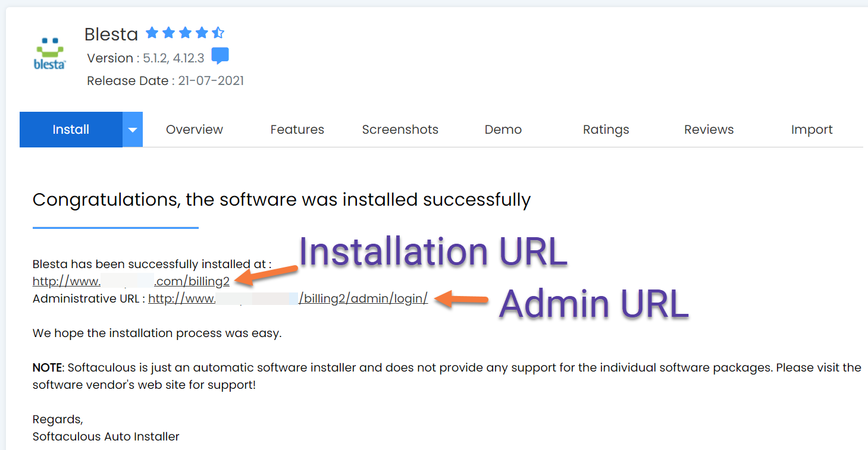View the Screenshots tab
Screen dimensions: 868x450
[x=400, y=130]
